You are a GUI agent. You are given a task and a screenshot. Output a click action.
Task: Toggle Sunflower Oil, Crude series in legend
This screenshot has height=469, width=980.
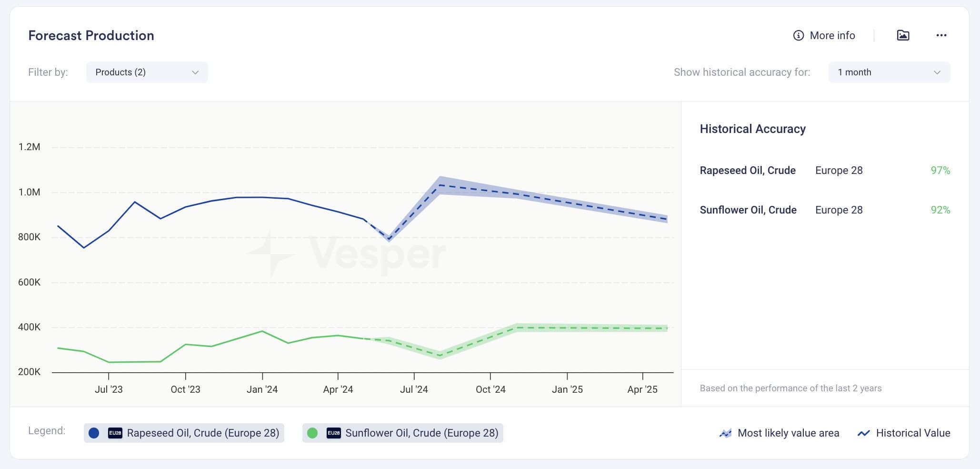(x=402, y=433)
